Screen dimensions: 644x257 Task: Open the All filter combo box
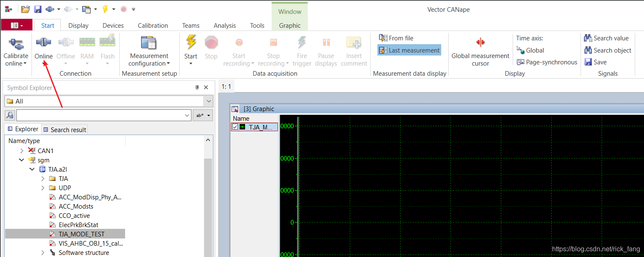click(x=109, y=101)
